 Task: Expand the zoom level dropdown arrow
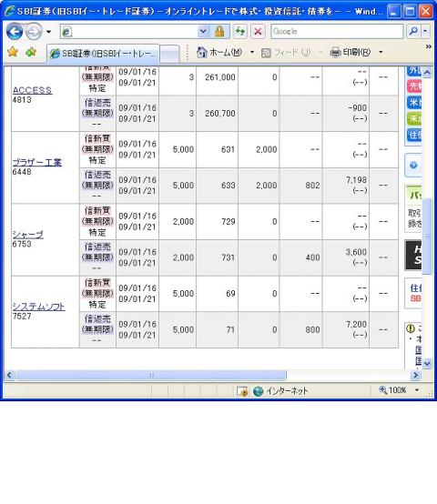[417, 390]
